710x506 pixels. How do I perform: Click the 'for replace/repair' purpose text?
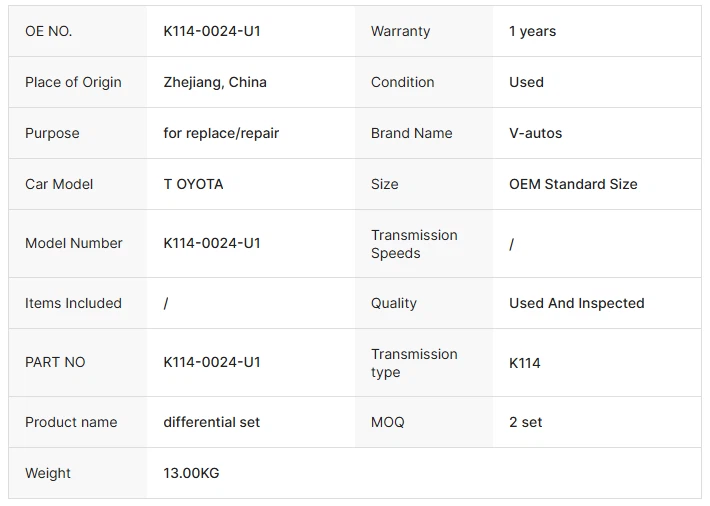tap(221, 133)
